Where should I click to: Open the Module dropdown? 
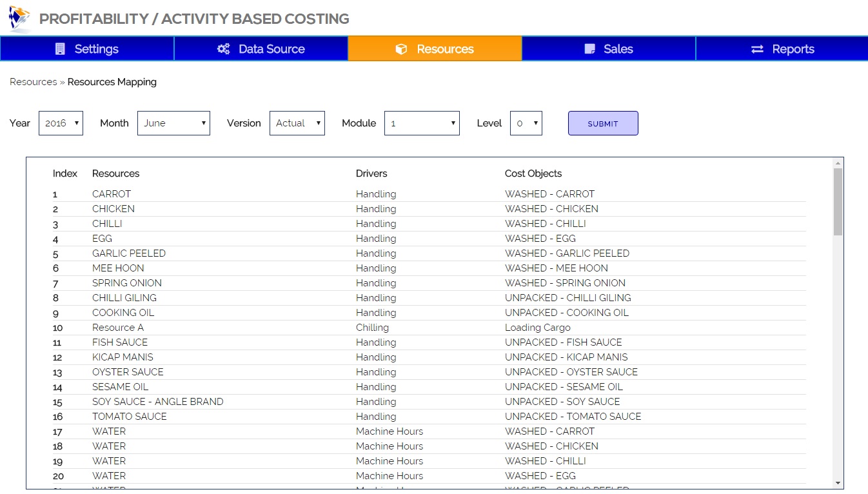pyautogui.click(x=422, y=123)
